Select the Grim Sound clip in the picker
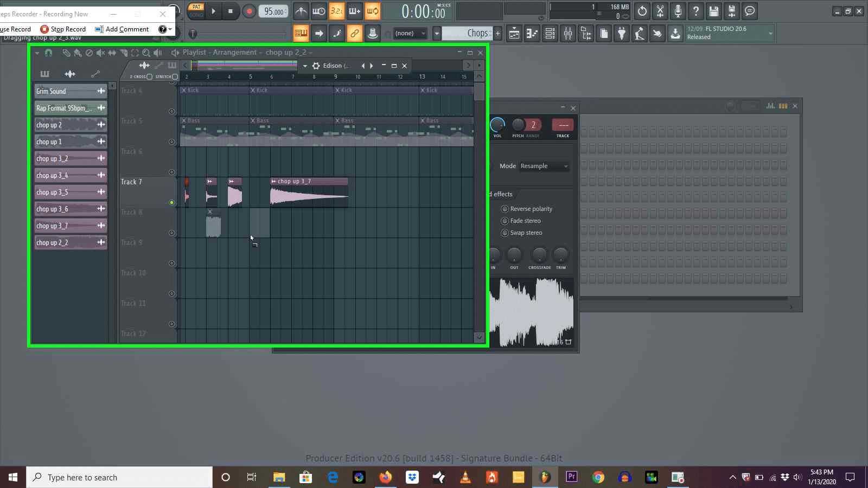This screenshot has width=868, height=488. click(x=71, y=91)
